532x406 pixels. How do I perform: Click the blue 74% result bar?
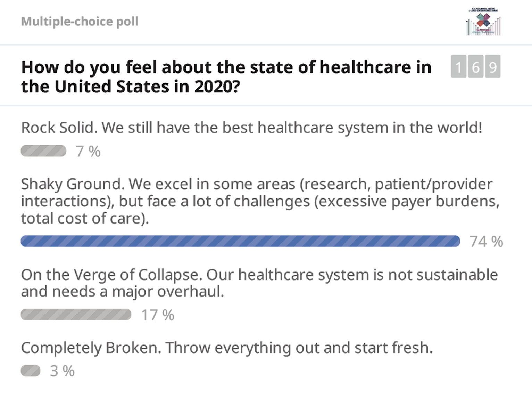coord(240,241)
